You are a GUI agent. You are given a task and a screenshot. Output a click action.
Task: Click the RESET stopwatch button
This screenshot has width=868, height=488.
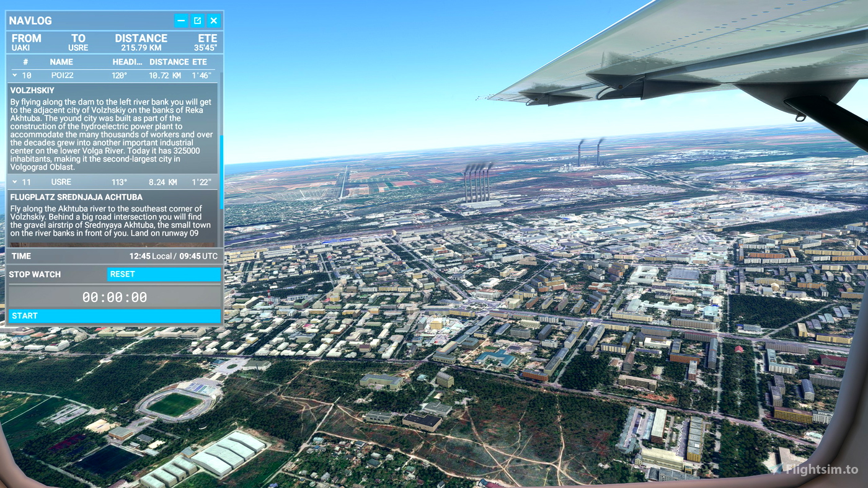[x=164, y=274]
